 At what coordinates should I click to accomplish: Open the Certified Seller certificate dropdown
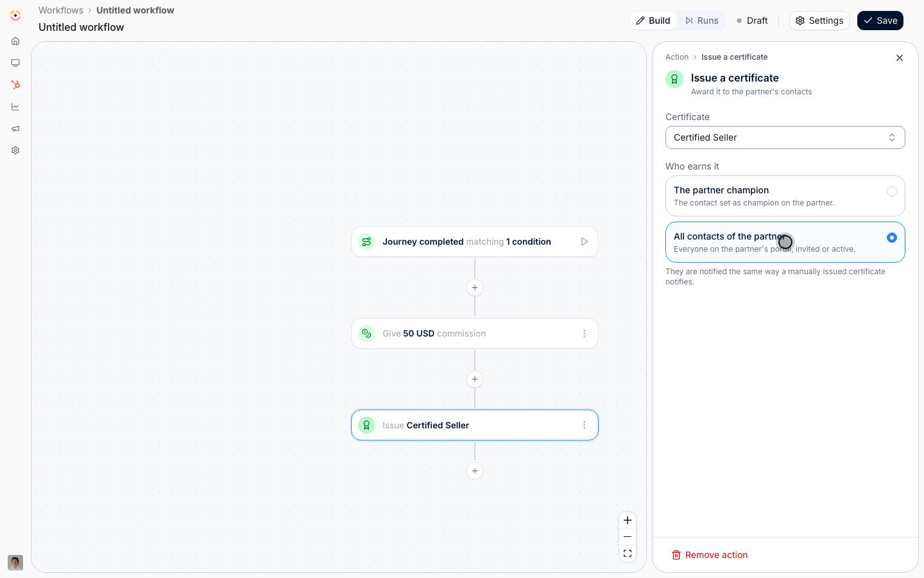coord(785,137)
